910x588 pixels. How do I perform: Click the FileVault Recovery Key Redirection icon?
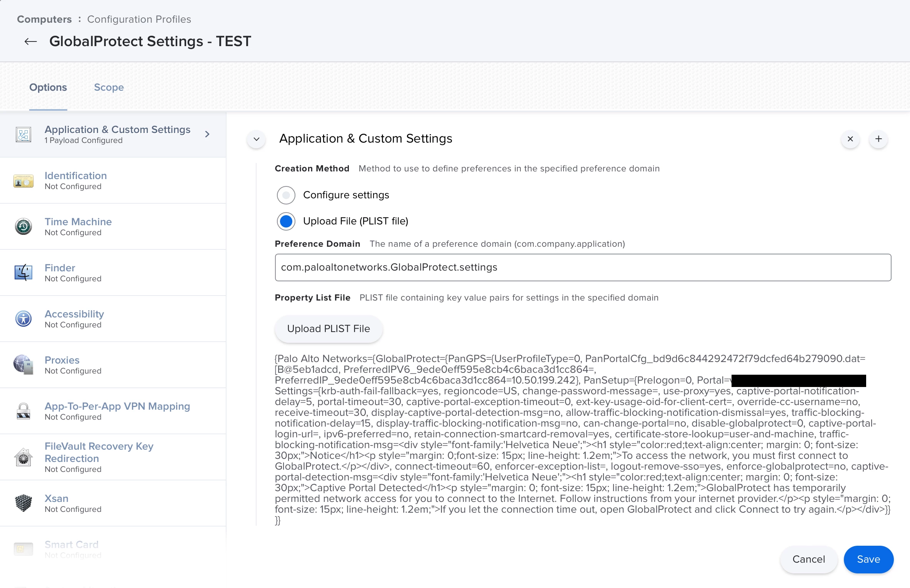[x=23, y=457]
